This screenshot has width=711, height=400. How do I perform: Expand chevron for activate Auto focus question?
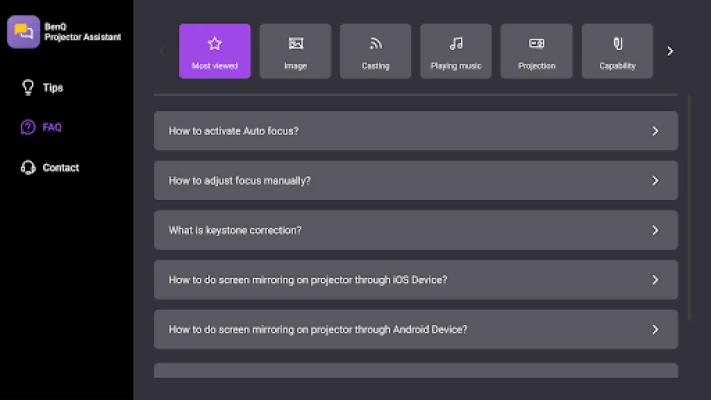[x=655, y=131]
